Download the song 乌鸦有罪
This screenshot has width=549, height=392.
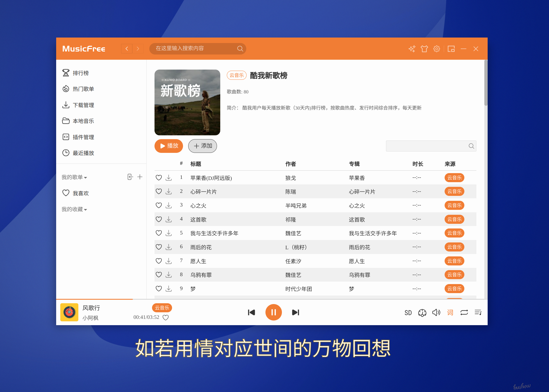tap(169, 274)
